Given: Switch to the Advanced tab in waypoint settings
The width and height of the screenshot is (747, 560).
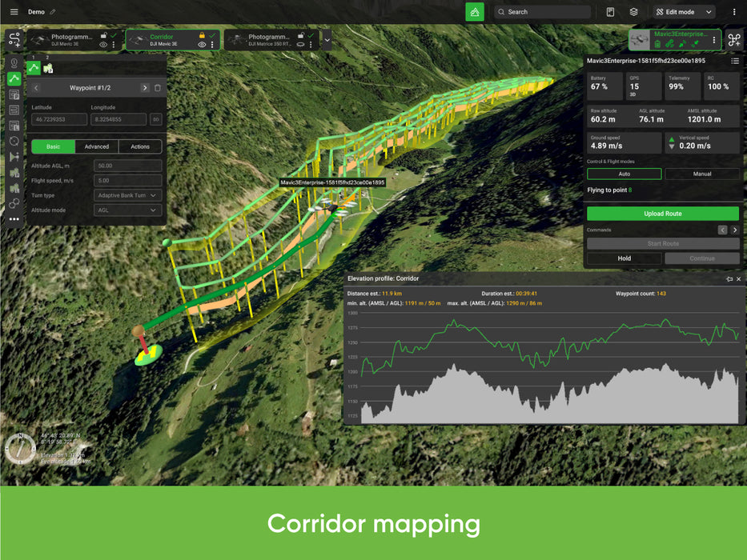Looking at the screenshot, I should (97, 146).
